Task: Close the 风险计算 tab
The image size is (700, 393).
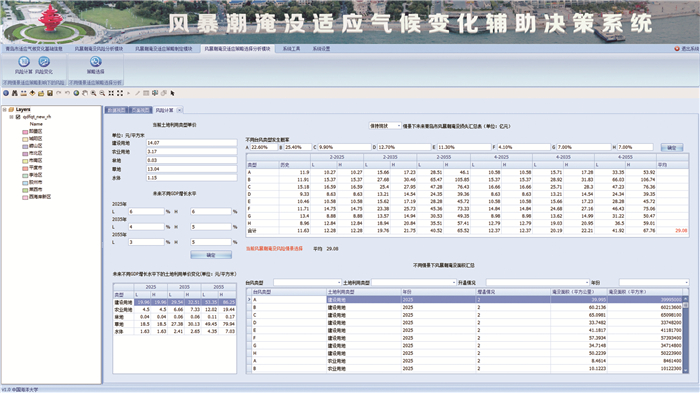Action: coord(179,110)
